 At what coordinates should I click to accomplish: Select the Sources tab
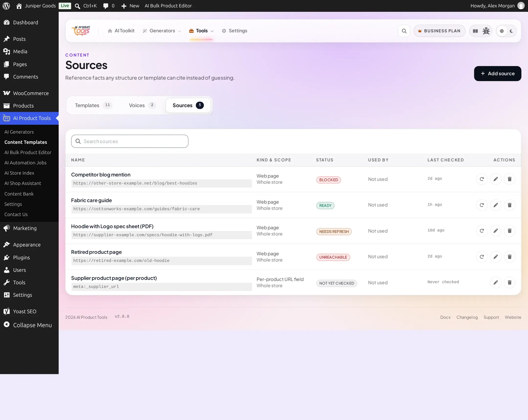(188, 105)
